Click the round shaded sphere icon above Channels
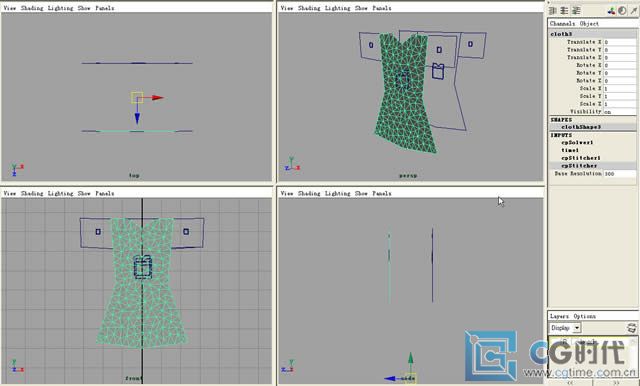Screen dimensions: 640x386 tap(622, 11)
